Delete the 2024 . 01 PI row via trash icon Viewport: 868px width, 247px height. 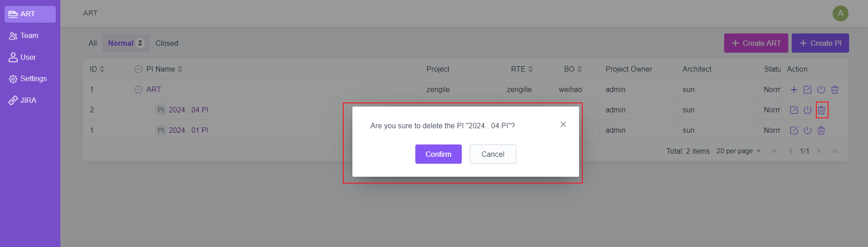pos(821,131)
